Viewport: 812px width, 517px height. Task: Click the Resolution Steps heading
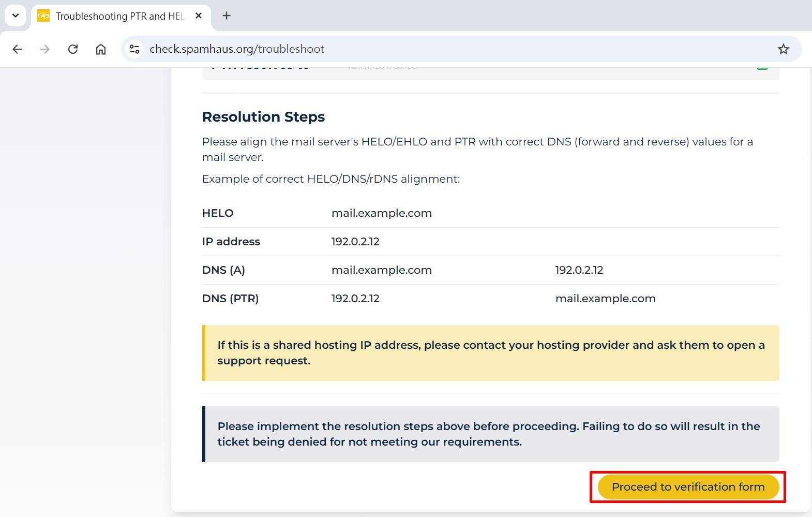263,117
